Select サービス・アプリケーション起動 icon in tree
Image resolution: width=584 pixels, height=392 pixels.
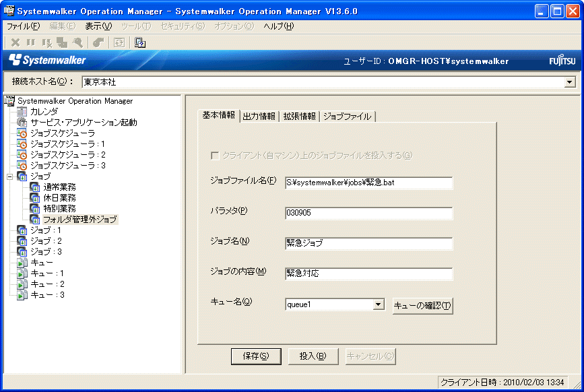click(x=22, y=122)
